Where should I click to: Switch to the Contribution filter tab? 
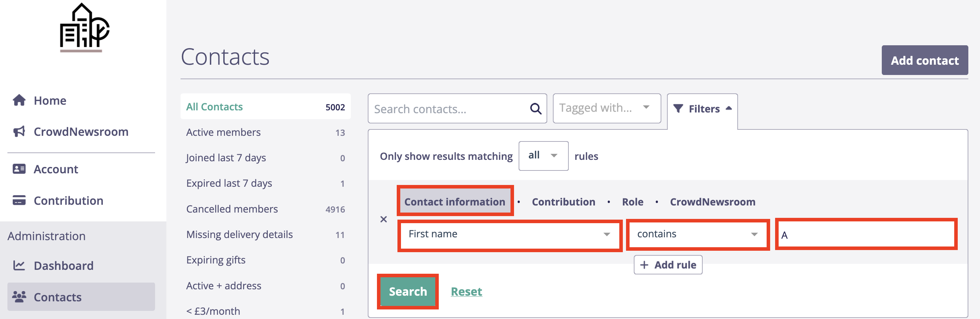(563, 202)
